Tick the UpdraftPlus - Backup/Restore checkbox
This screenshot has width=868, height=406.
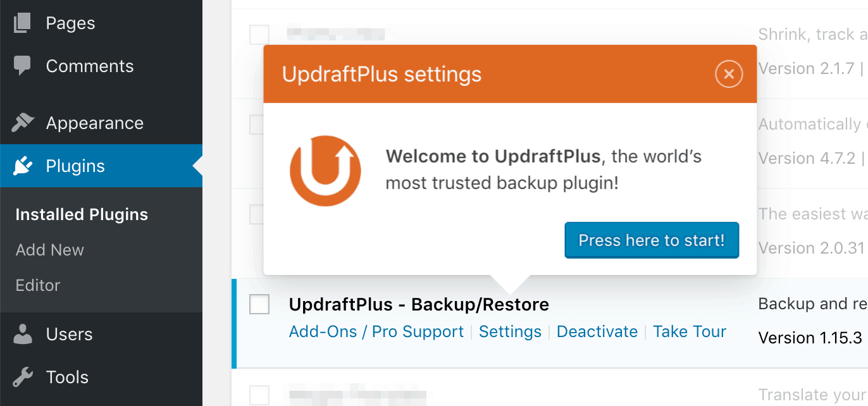[259, 304]
